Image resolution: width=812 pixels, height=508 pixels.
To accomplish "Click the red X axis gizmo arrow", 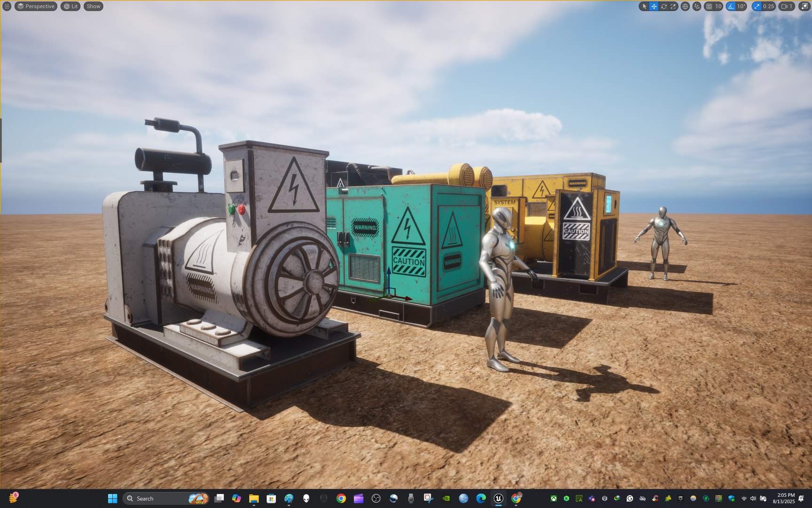I will (x=407, y=298).
